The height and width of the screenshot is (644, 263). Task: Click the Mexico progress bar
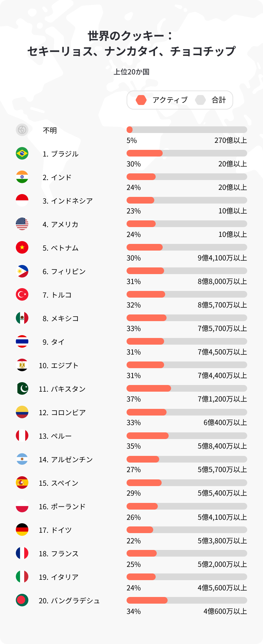coord(187,318)
